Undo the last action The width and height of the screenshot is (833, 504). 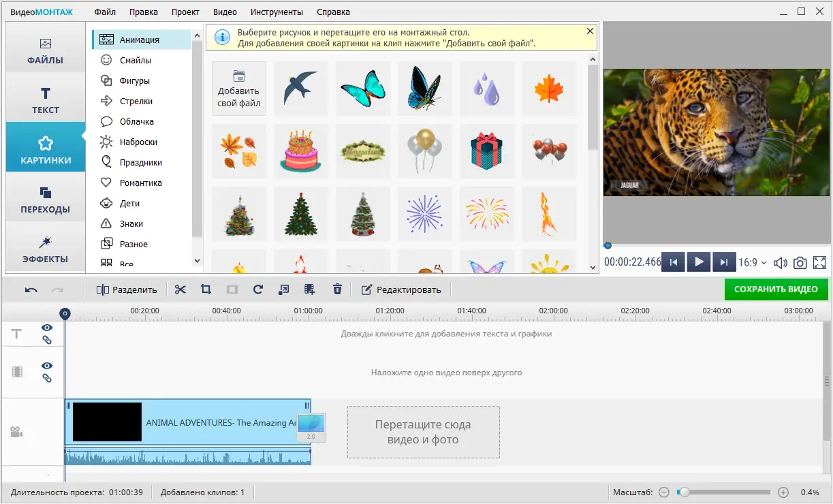[31, 289]
